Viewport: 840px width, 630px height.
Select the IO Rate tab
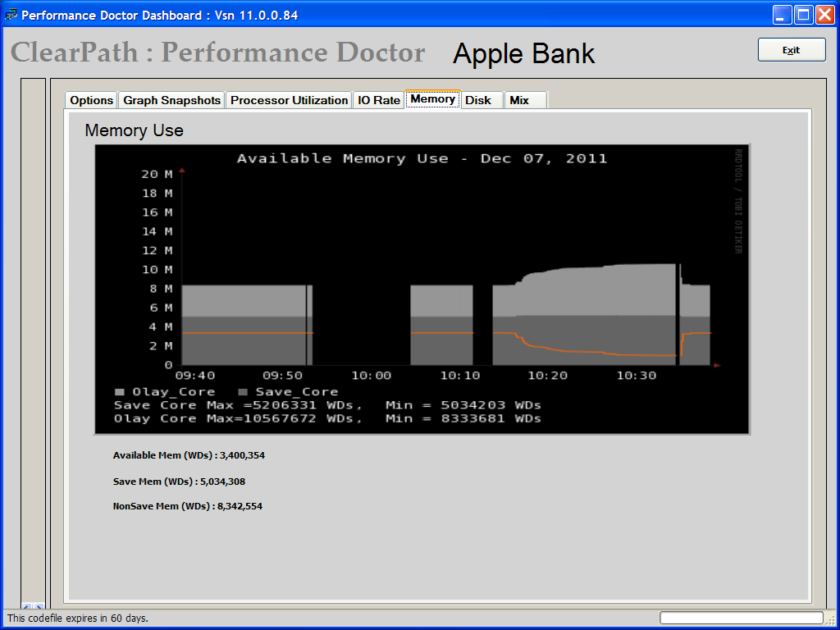point(379,100)
